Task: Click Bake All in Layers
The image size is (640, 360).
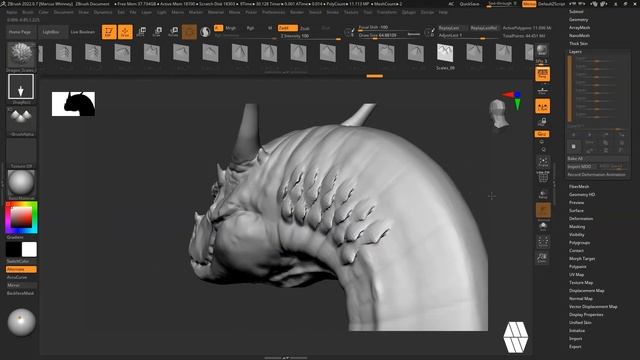Action: coord(598,158)
